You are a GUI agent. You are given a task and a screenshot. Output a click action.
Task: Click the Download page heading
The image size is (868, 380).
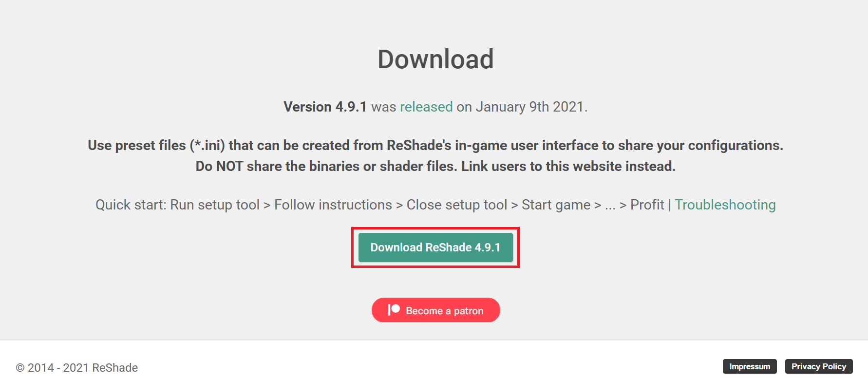pyautogui.click(x=435, y=59)
